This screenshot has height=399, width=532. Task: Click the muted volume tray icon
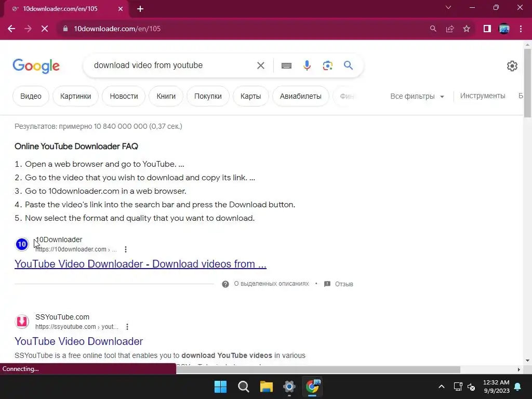point(471,387)
